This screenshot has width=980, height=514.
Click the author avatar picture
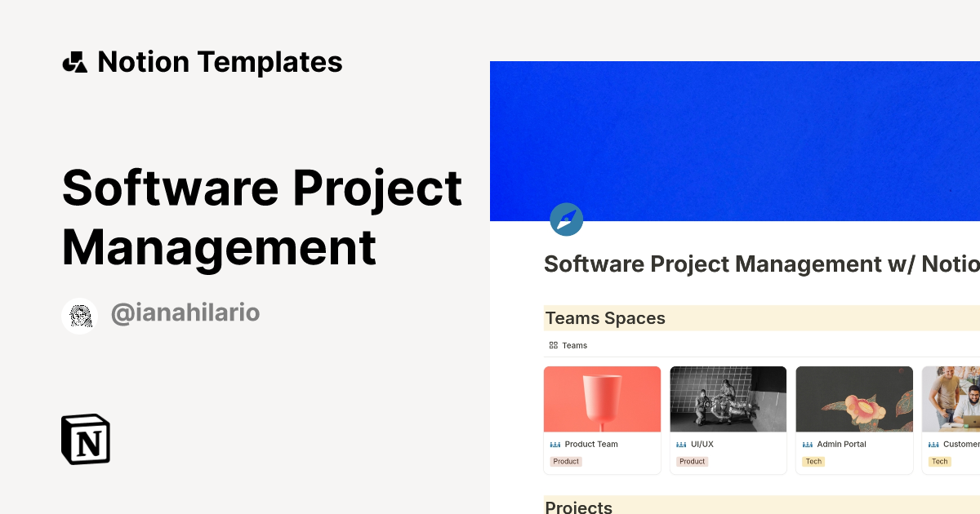click(79, 315)
